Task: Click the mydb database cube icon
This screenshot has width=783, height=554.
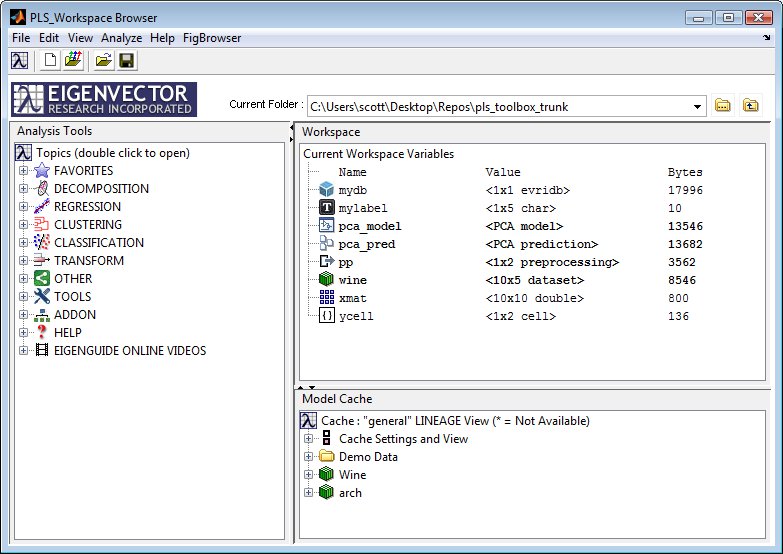Action: [x=327, y=190]
